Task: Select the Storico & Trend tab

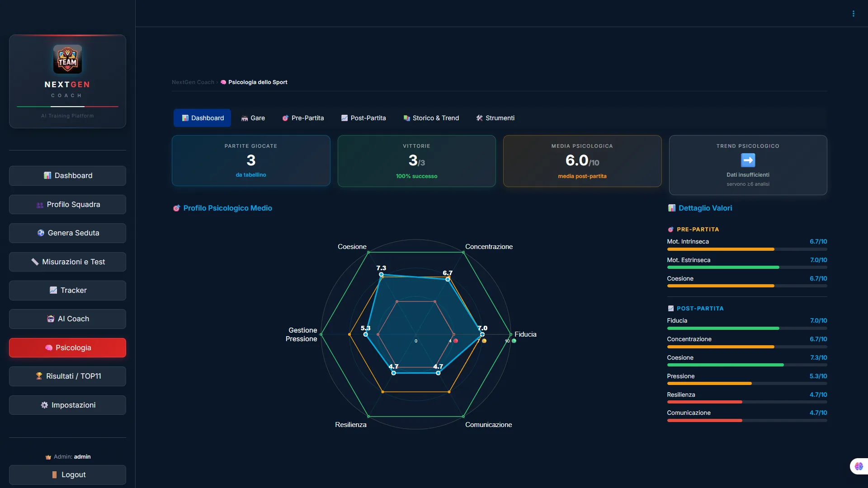Action: click(431, 118)
